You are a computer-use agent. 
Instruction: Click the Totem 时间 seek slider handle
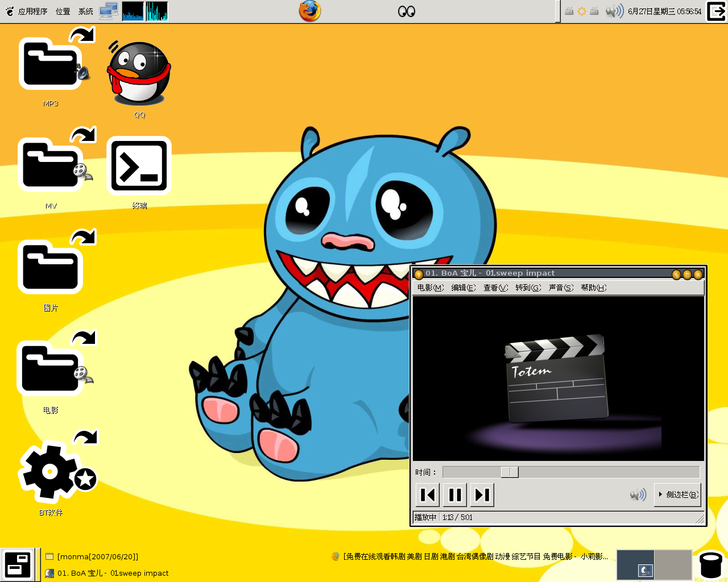[510, 472]
